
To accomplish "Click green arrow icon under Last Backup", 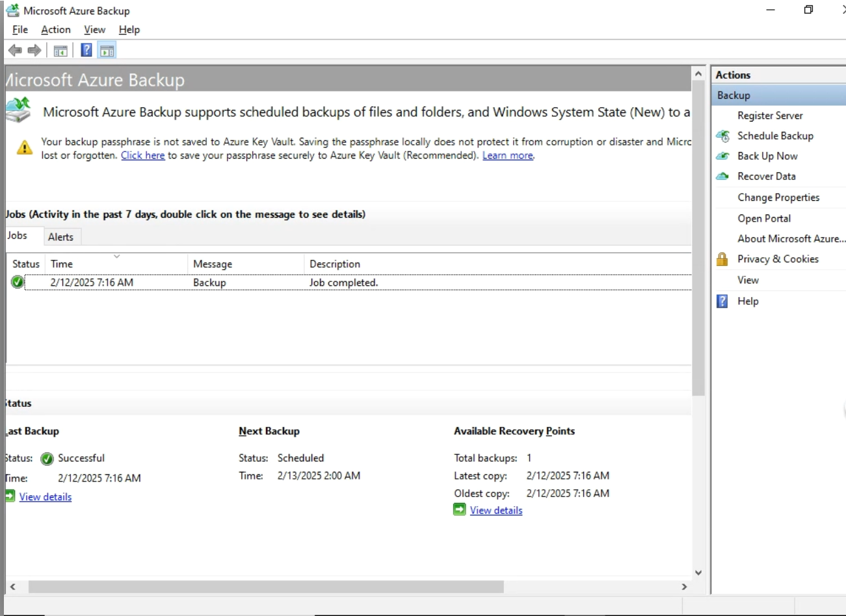I will (x=10, y=496).
